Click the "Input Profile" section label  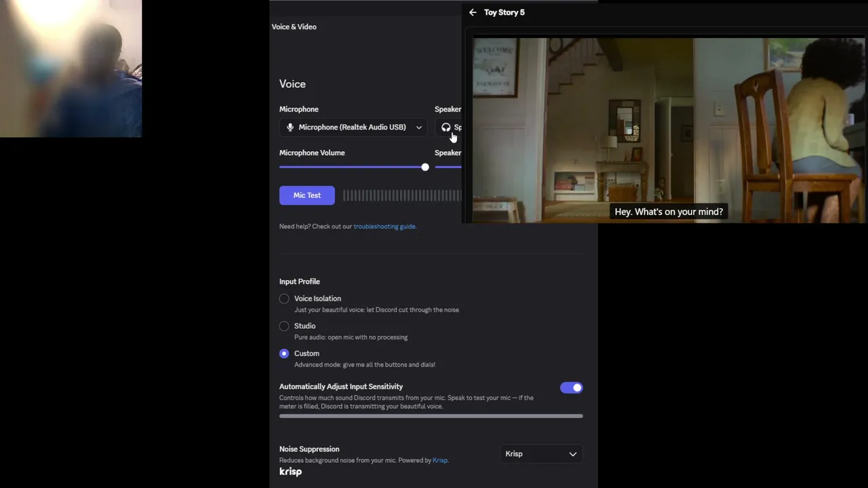299,281
